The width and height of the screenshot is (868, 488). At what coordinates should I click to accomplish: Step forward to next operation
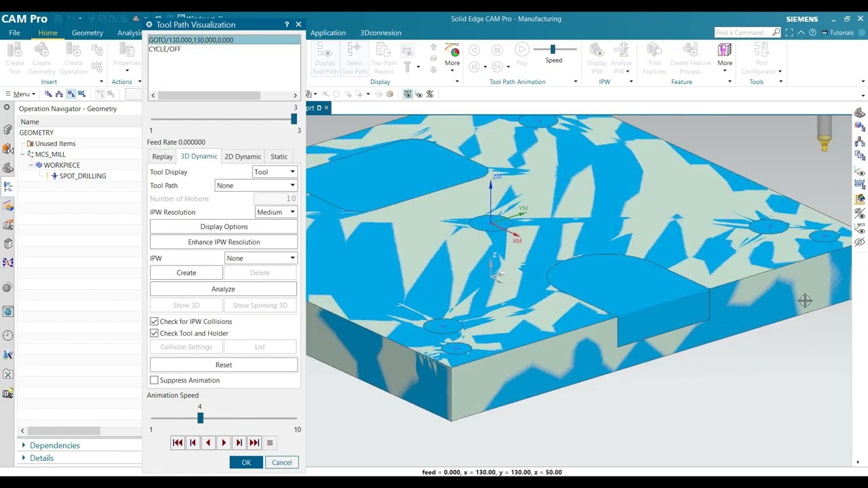coord(239,443)
